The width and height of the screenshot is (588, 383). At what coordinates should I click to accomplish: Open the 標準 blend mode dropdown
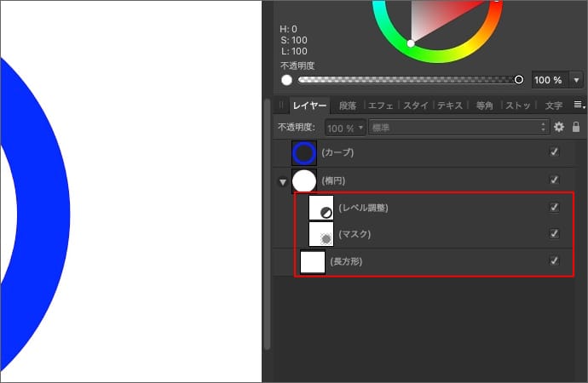click(458, 128)
